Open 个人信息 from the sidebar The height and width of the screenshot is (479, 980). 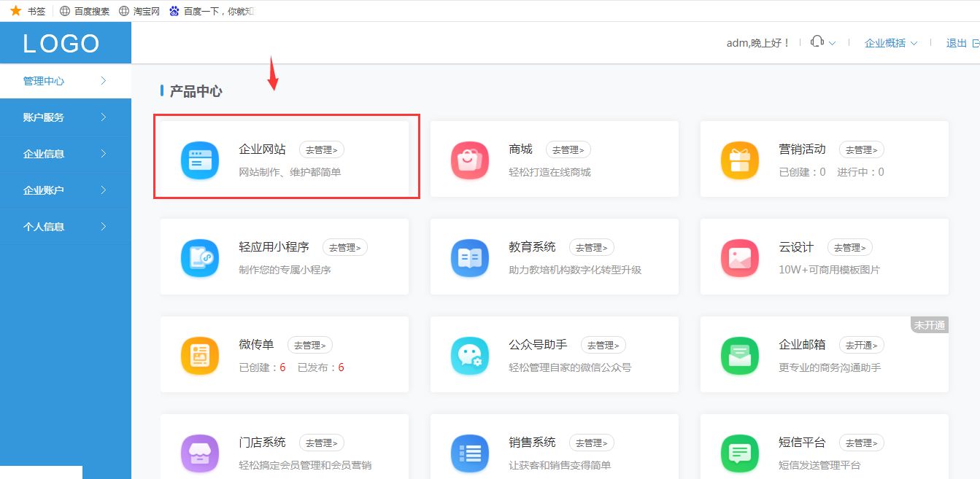tap(44, 227)
